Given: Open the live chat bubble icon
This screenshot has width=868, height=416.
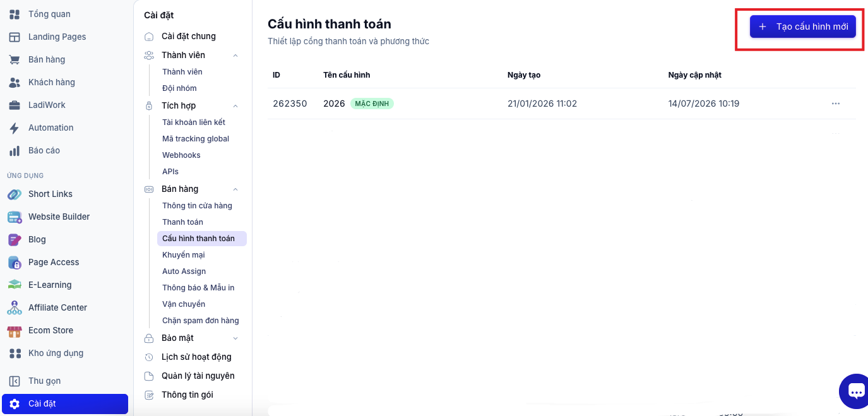Looking at the screenshot, I should (x=855, y=391).
